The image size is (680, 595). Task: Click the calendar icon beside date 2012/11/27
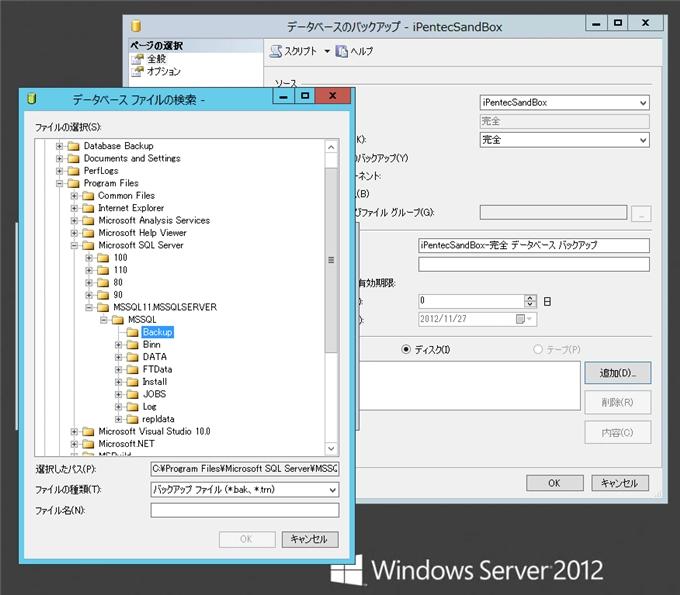[x=520, y=319]
